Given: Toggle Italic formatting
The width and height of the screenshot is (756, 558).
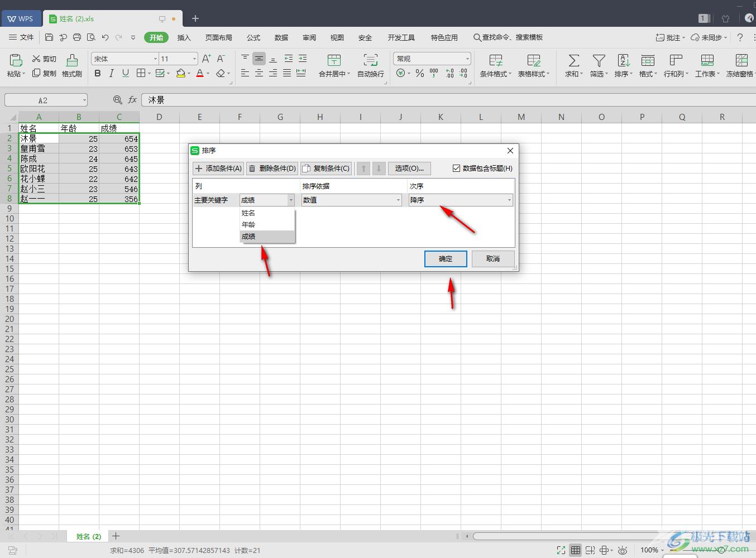Looking at the screenshot, I should click(x=112, y=73).
